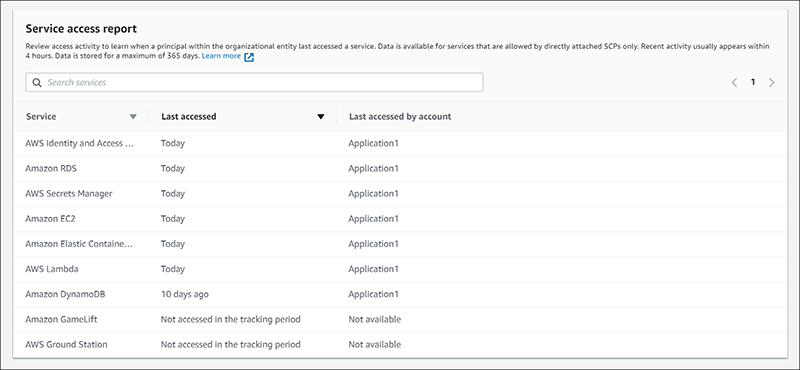Sort by Last accessed column arrow

coord(321,117)
